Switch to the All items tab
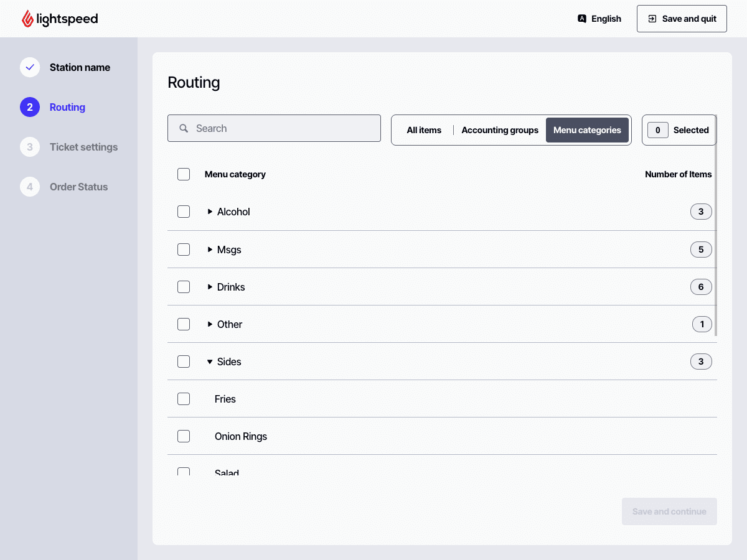 coord(424,130)
